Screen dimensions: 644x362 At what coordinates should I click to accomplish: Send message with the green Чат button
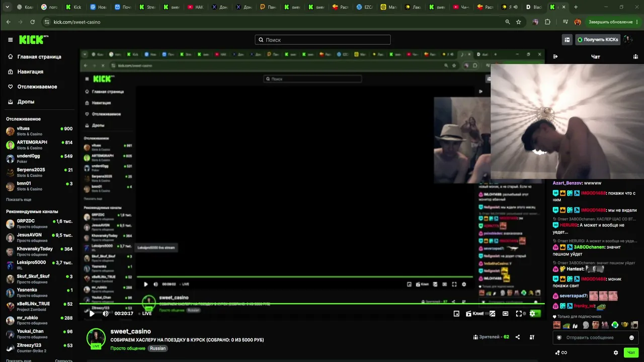(x=631, y=352)
